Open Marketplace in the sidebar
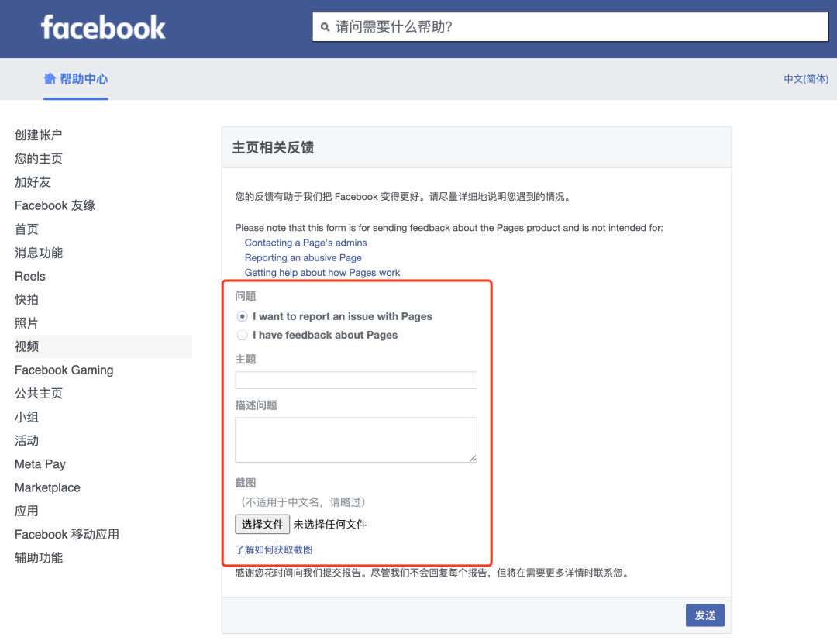837x644 pixels. 47,487
